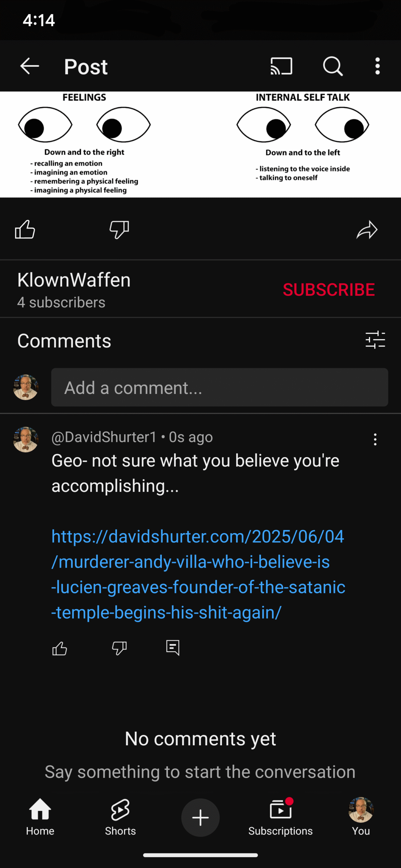Tap the plus create button
The height and width of the screenshot is (868, 401).
point(200,817)
